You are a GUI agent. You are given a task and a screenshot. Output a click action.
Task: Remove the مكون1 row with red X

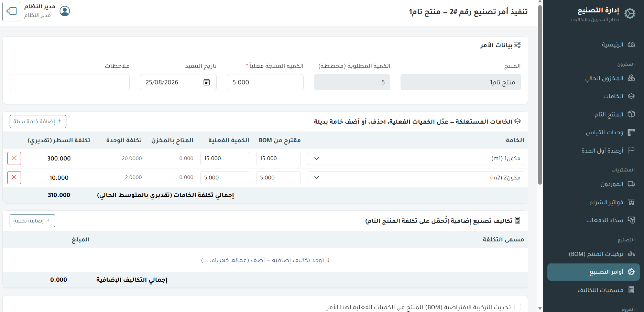click(x=14, y=158)
